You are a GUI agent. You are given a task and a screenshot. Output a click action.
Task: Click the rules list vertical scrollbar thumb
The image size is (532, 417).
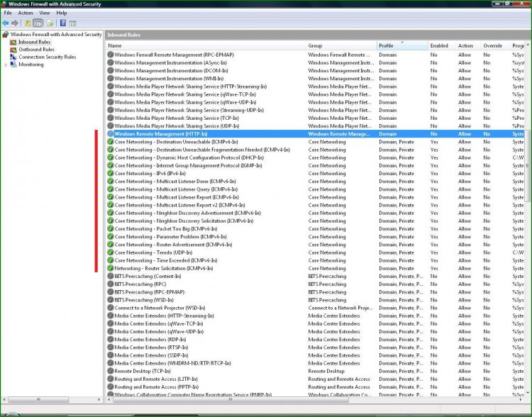tap(528, 165)
